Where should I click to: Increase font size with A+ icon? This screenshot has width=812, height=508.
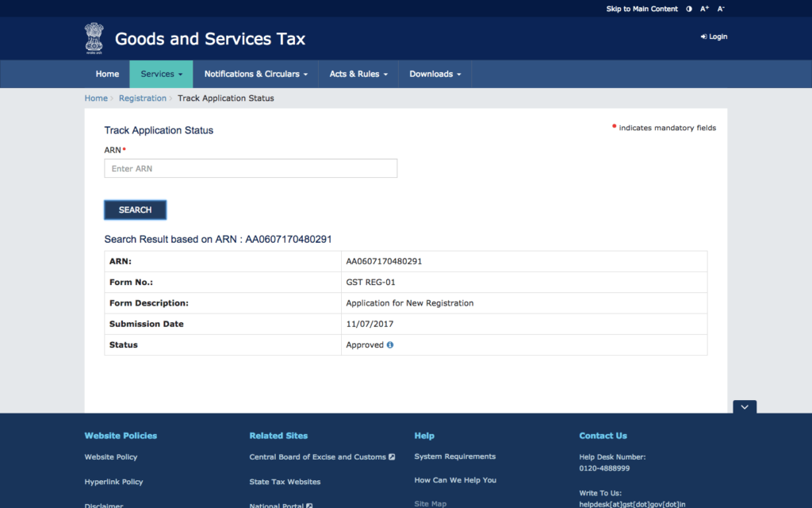(x=704, y=9)
